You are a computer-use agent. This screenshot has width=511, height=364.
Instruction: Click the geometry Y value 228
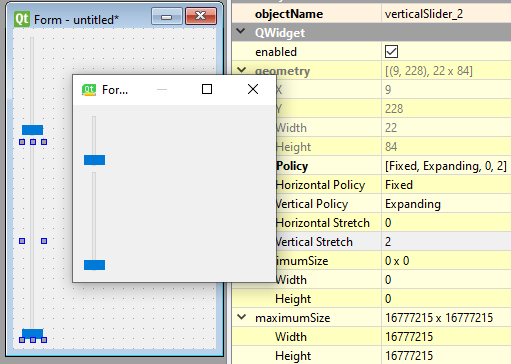[x=446, y=109]
